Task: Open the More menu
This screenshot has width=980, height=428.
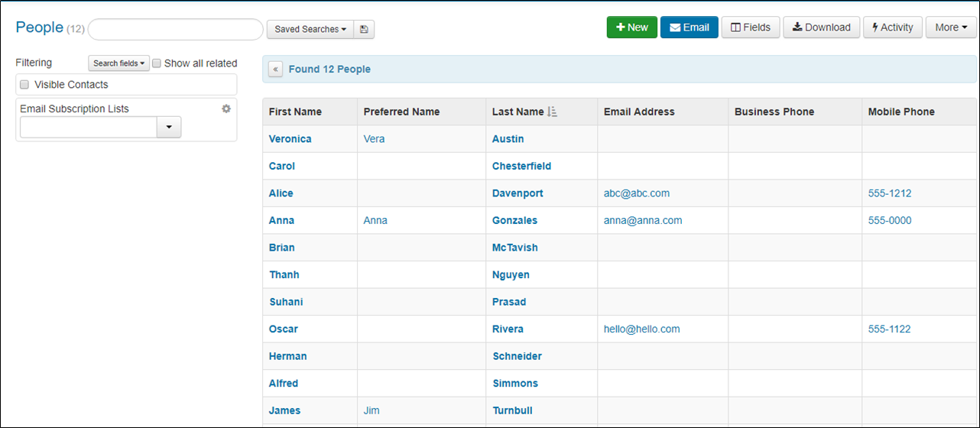Action: click(x=951, y=28)
